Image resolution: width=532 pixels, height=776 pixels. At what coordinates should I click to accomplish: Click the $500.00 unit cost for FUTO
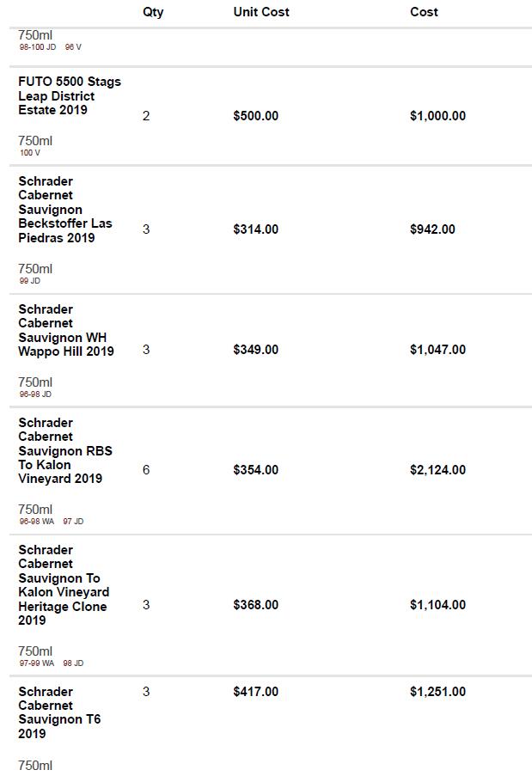(x=255, y=116)
